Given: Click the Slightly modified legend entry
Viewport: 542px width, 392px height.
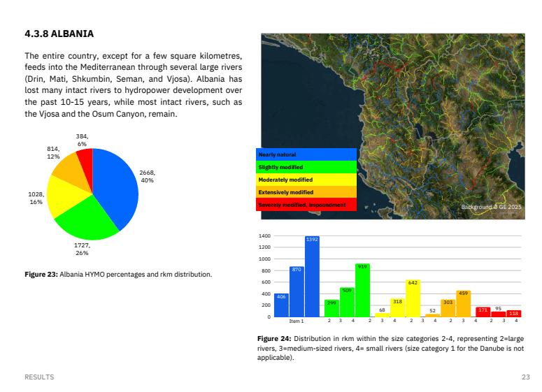Looking at the screenshot, I should [306, 167].
